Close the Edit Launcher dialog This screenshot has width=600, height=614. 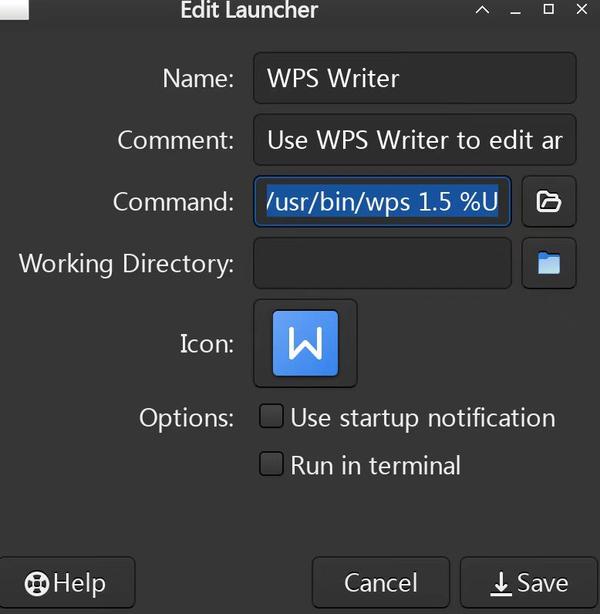(582, 9)
